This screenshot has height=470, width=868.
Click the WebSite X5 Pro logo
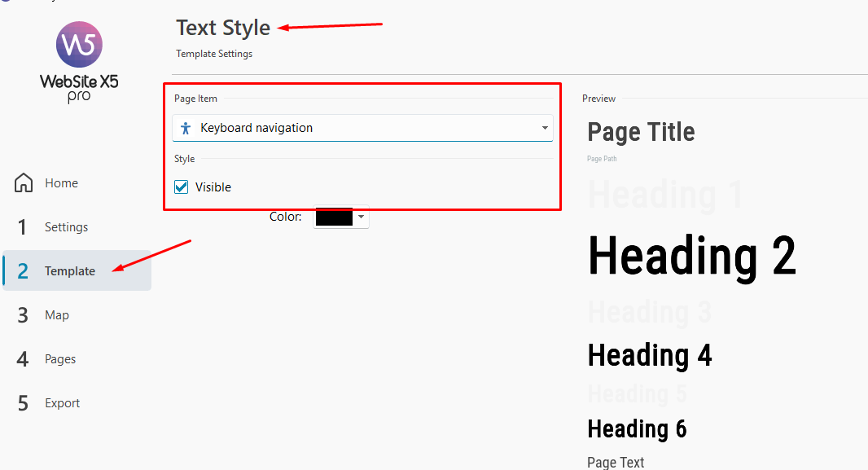tap(79, 62)
